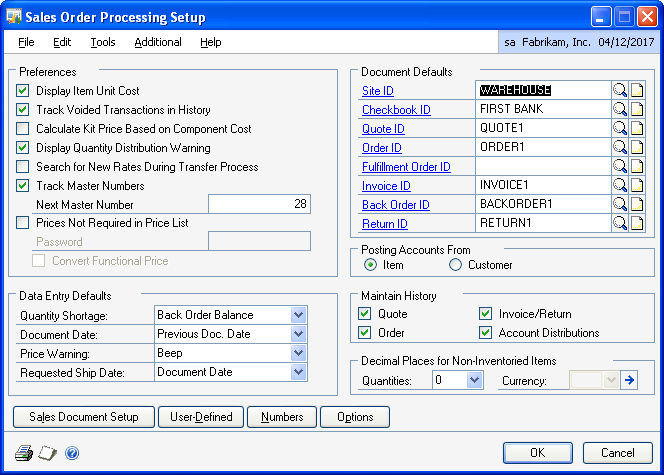Enable Search for New Rates During Transfer
The height and width of the screenshot is (475, 664).
[x=22, y=167]
